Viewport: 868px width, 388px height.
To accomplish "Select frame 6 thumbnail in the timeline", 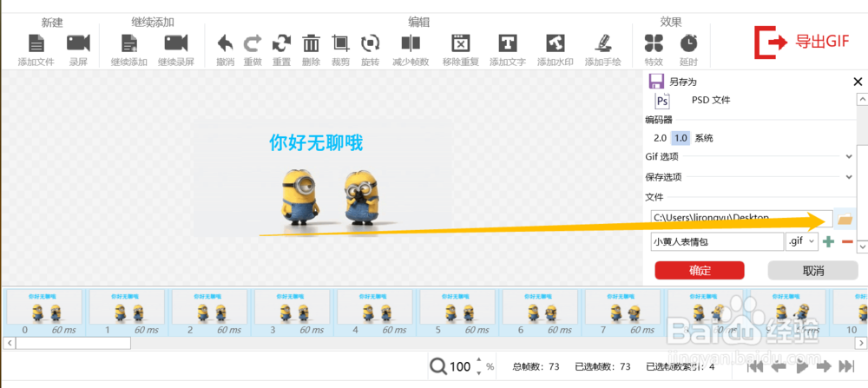I will coord(540,306).
